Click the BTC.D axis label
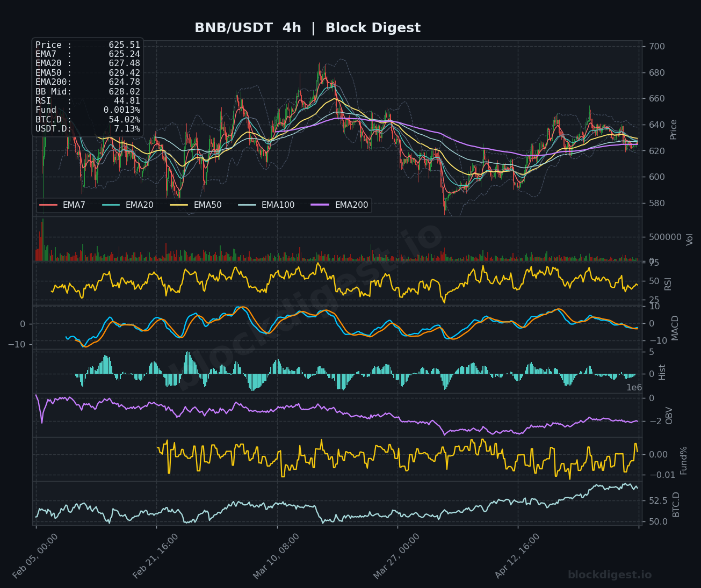This screenshot has width=701, height=588. coord(676,504)
